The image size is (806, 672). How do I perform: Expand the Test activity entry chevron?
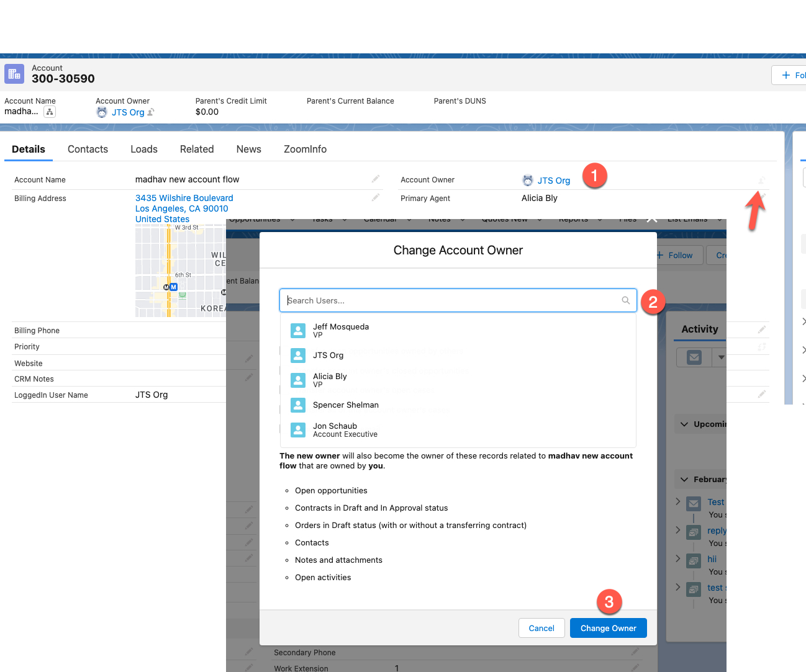click(678, 501)
